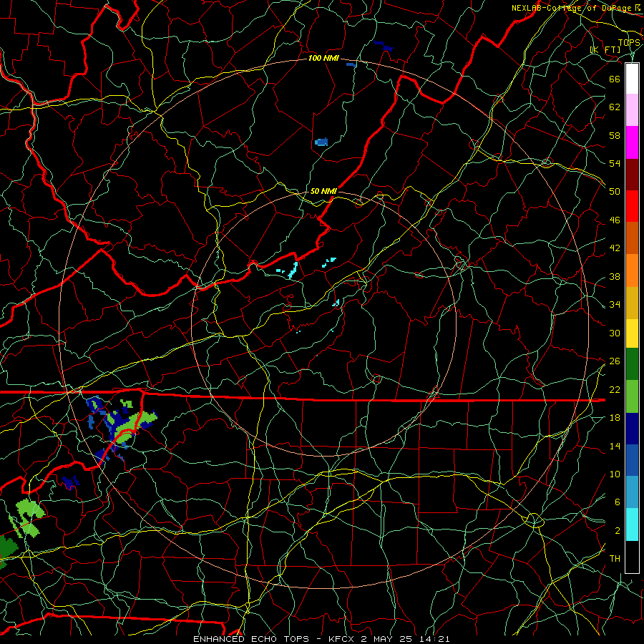
Task: Click the K FT units label
Action: coord(605,50)
